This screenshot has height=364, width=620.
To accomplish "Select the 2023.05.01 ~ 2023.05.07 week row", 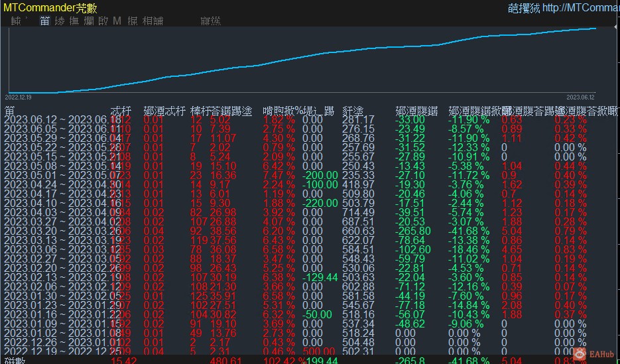I will click(x=60, y=176).
